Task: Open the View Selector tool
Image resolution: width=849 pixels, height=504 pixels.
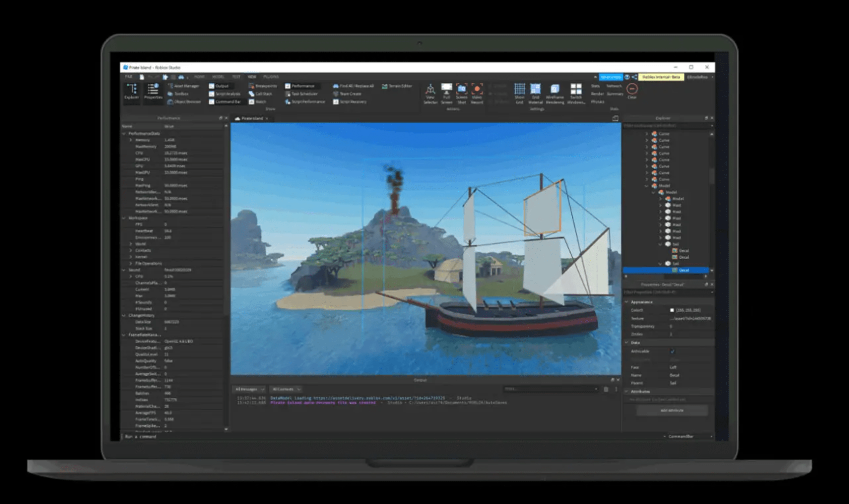Action: click(x=430, y=89)
